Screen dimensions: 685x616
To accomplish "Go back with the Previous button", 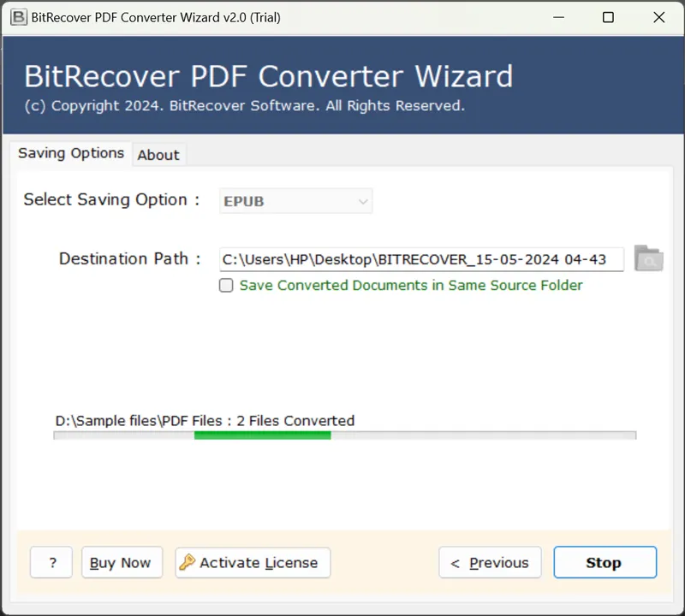I will [x=490, y=563].
